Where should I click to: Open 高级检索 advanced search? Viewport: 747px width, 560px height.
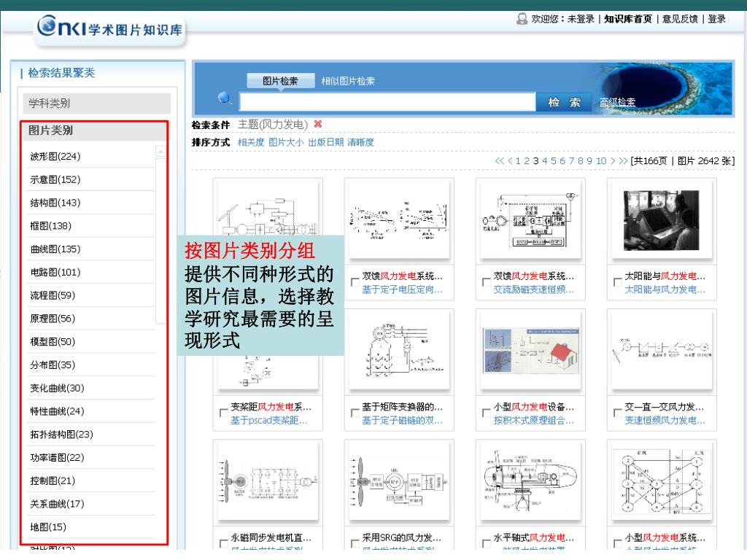tap(617, 102)
